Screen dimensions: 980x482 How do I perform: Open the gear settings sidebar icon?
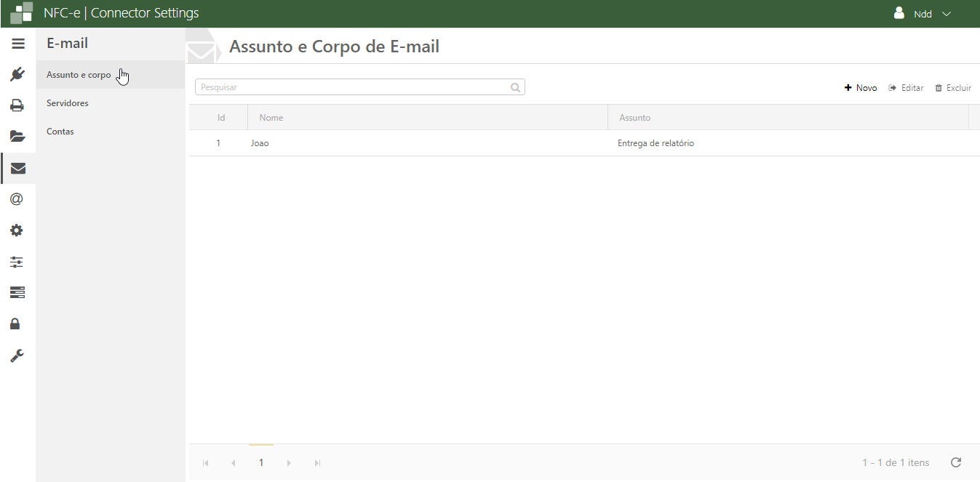pyautogui.click(x=17, y=230)
